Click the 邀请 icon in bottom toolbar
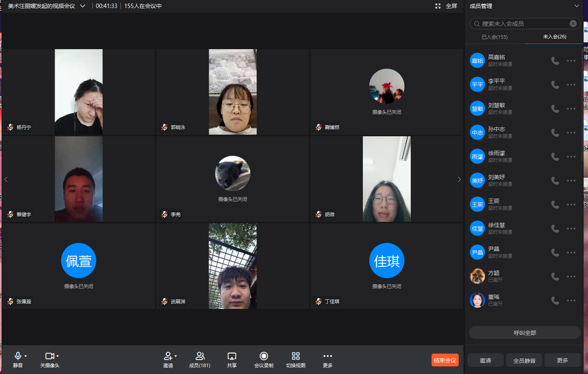Screen dimensions: 588x374 coord(168,356)
